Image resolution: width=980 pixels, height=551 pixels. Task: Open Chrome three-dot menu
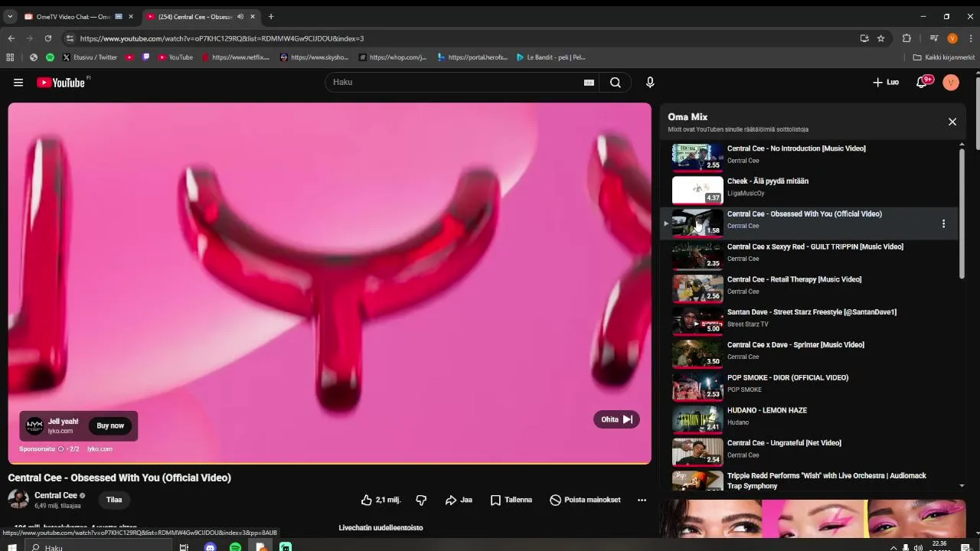click(970, 38)
